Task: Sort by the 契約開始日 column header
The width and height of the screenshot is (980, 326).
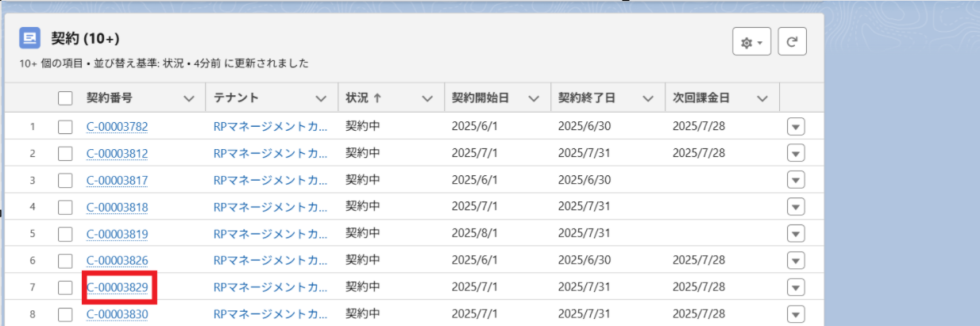Action: [x=480, y=99]
